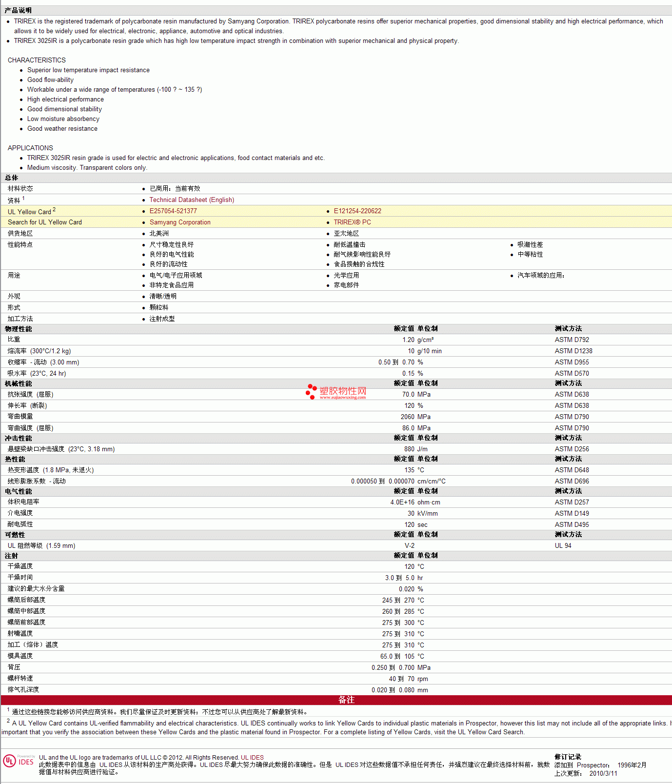The image size is (672, 784).
Task: Click the red UL IDES link after 'All Rights Reserved.'
Action: pos(252,758)
